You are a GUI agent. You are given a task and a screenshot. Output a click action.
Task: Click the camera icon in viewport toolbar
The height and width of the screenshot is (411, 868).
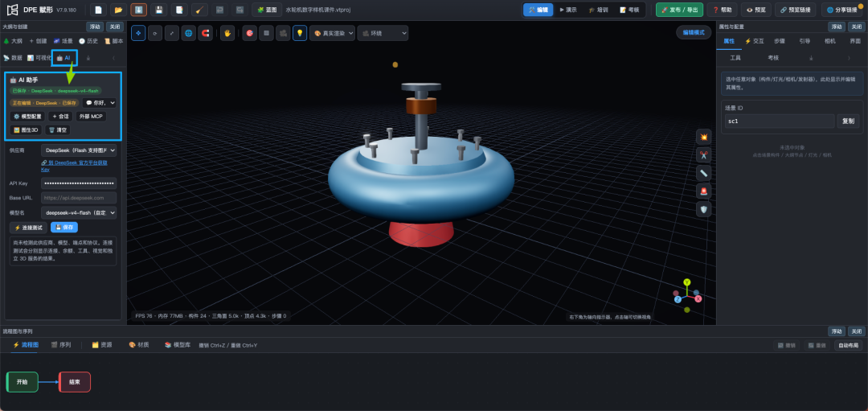[283, 33]
